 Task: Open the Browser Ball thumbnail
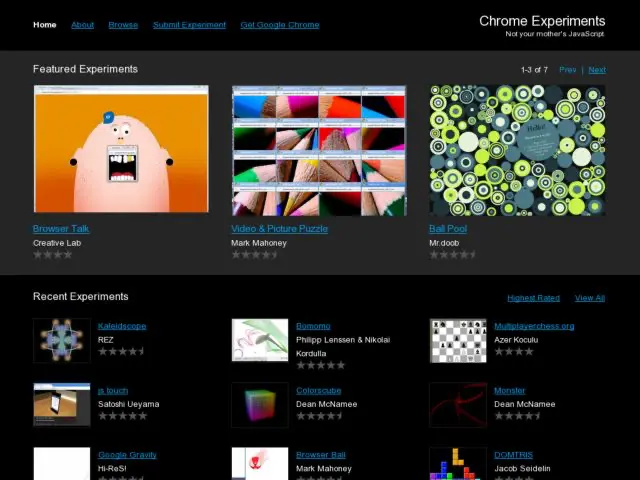click(260, 464)
